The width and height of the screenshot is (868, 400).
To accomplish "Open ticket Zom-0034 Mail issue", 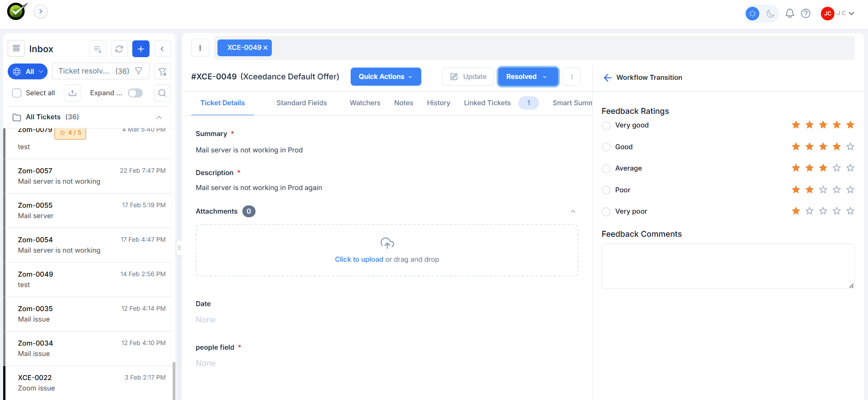I will coord(89,348).
